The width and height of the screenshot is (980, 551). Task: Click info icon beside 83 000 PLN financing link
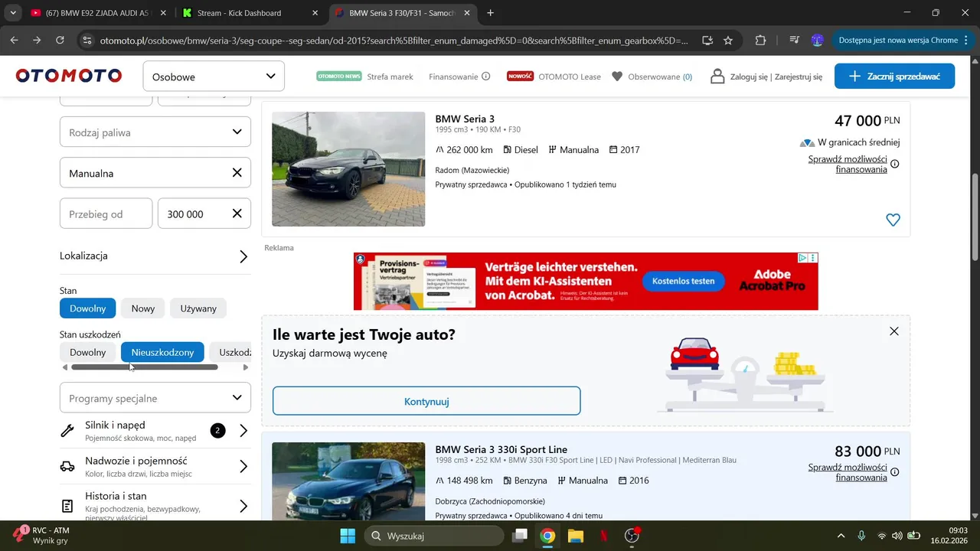click(x=895, y=472)
